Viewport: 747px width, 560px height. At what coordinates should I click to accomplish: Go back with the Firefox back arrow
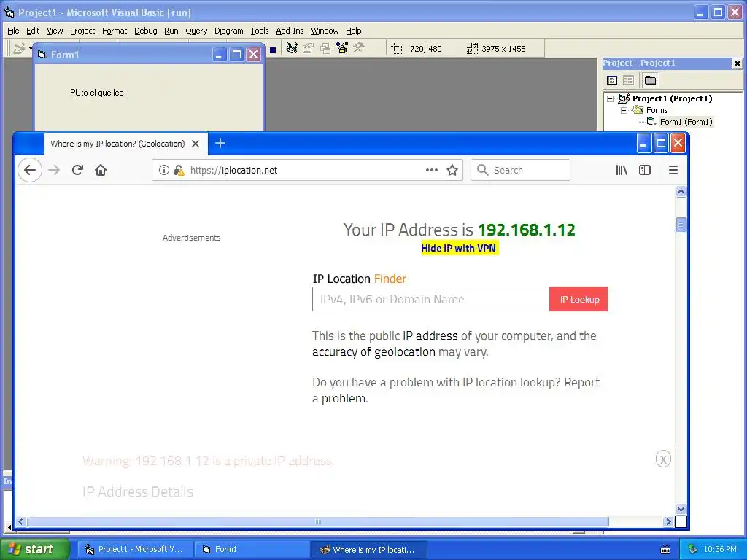(30, 170)
